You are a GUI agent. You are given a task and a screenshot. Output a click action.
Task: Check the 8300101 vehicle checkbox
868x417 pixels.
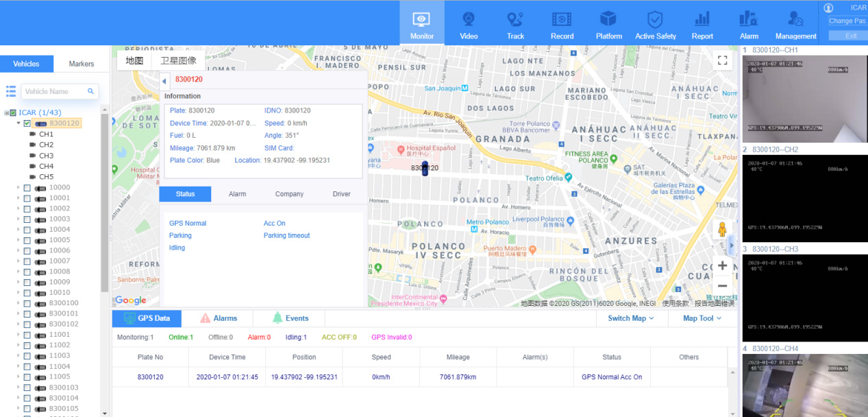[x=27, y=313]
